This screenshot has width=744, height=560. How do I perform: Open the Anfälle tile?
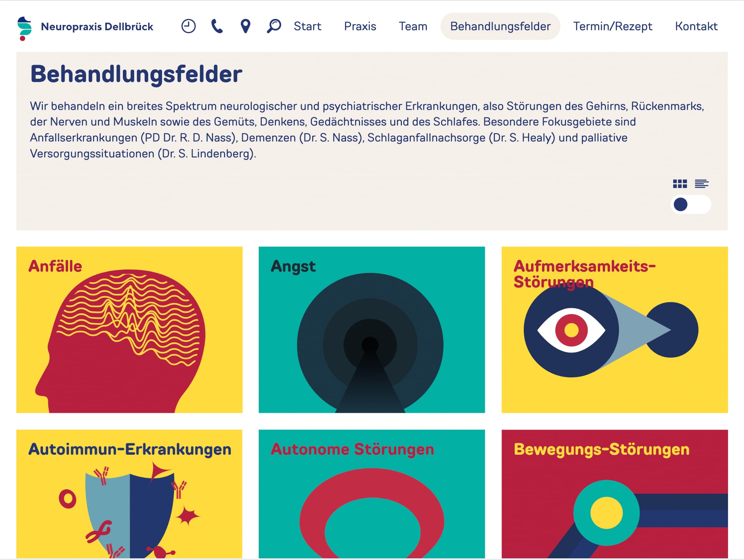click(x=130, y=329)
